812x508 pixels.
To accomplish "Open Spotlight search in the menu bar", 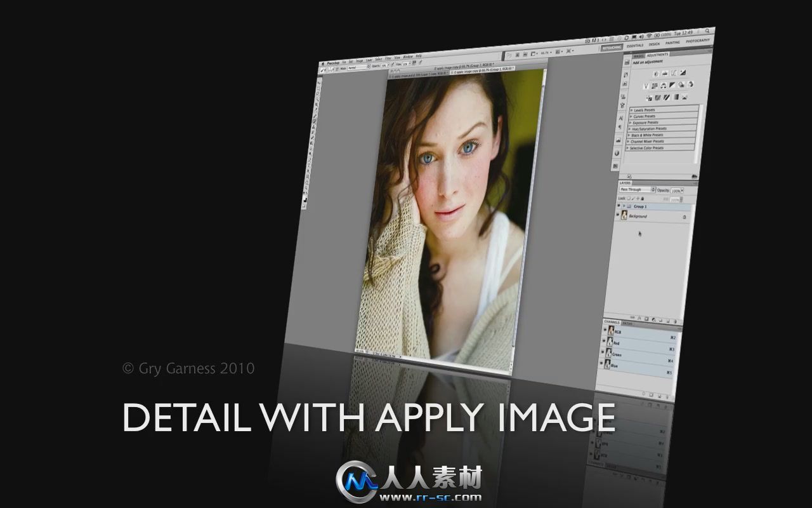I will [x=707, y=30].
